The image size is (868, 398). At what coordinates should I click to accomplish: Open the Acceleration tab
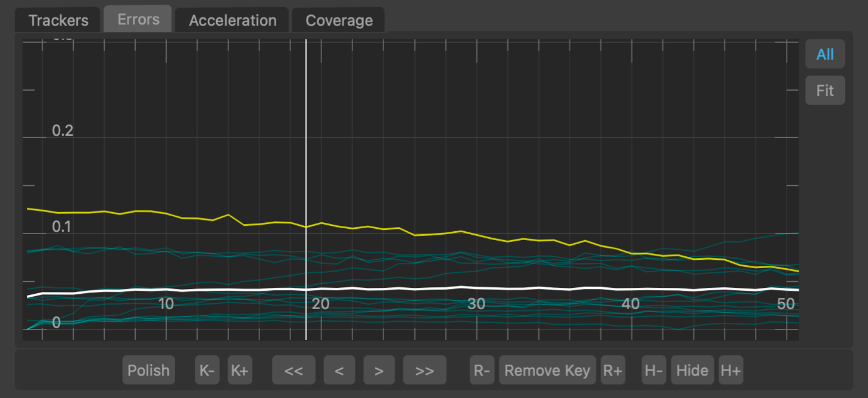232,20
